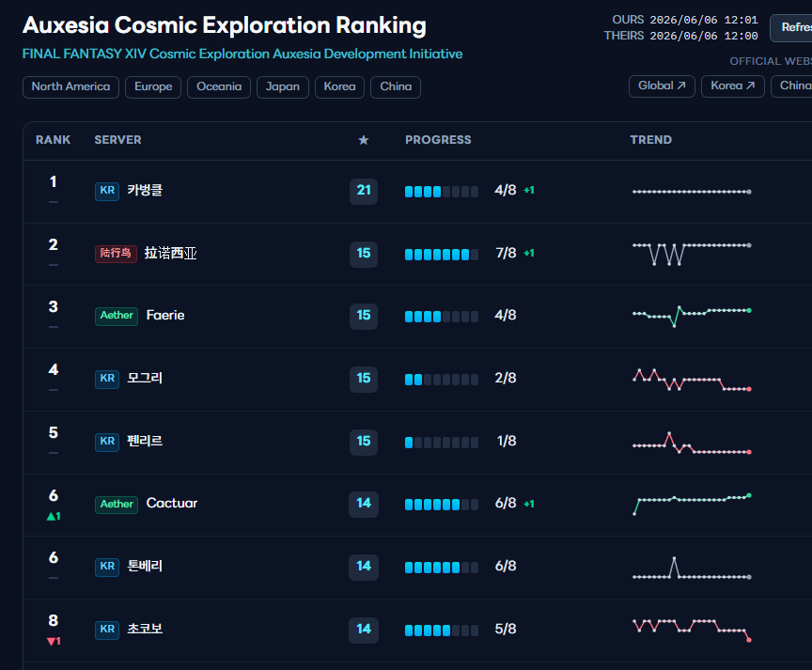Viewport: 812px width, 670px height.
Task: Click Aether badge next to Cactuar
Action: (117, 505)
